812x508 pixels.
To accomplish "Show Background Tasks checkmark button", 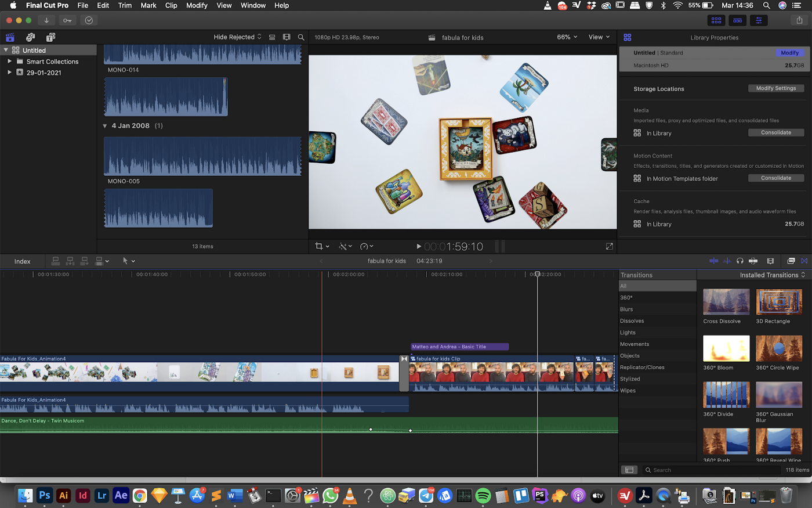I will click(89, 20).
